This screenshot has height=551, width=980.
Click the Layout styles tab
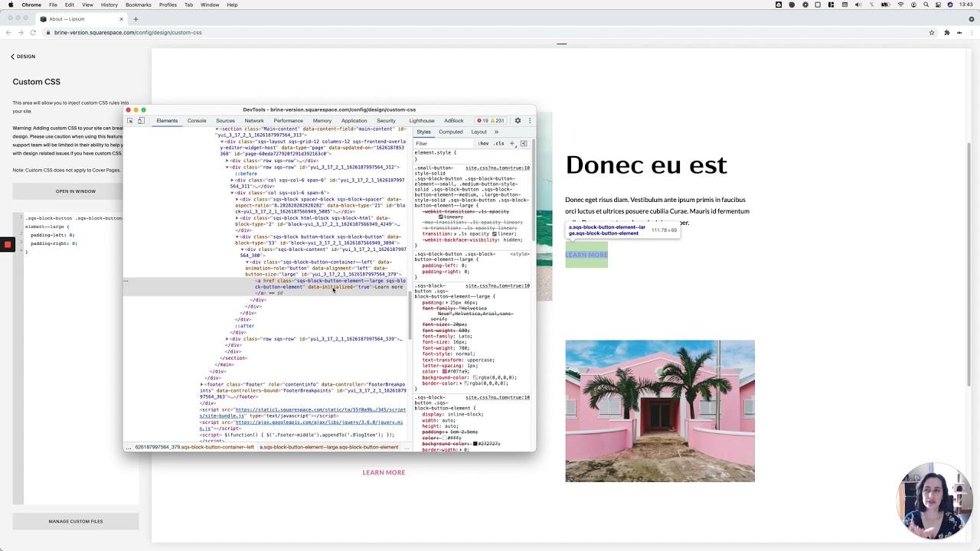coord(479,132)
